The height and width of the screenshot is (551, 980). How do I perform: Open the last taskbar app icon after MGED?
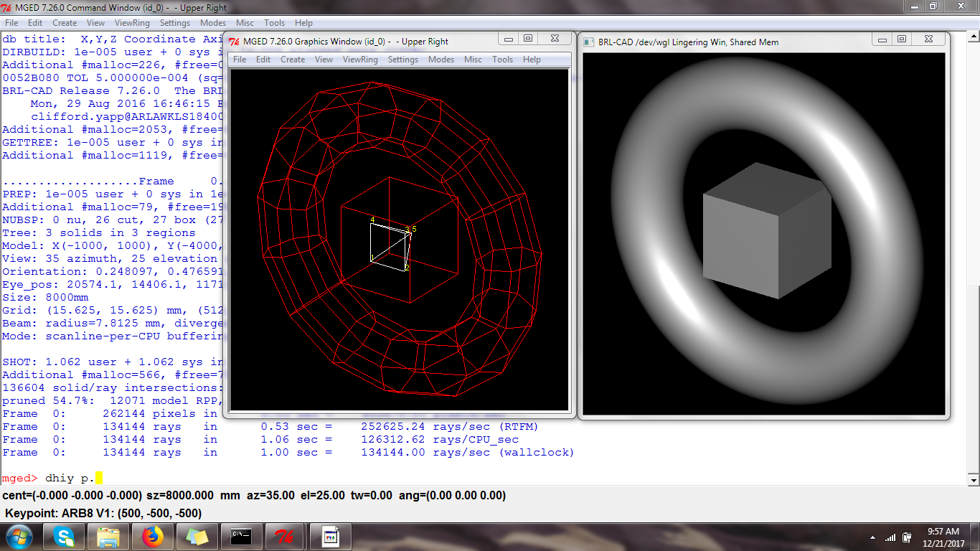coord(330,536)
